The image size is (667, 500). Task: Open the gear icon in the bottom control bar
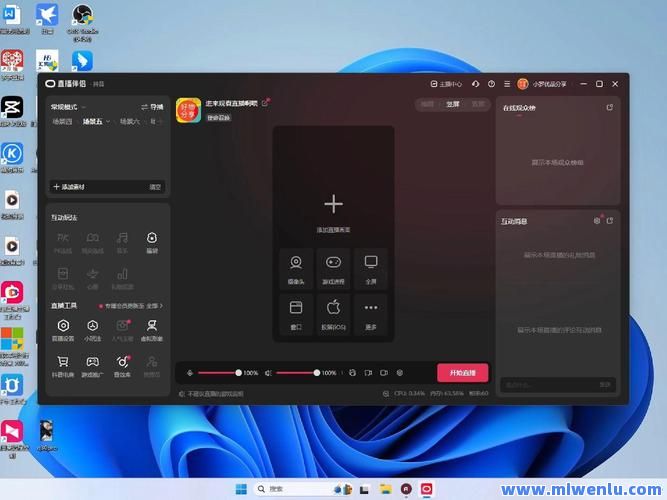pyautogui.click(x=399, y=373)
